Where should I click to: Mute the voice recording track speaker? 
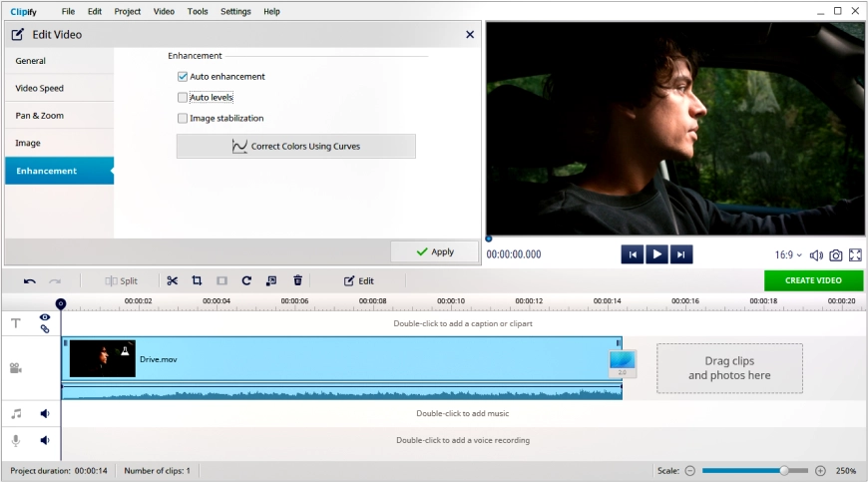[x=45, y=440]
